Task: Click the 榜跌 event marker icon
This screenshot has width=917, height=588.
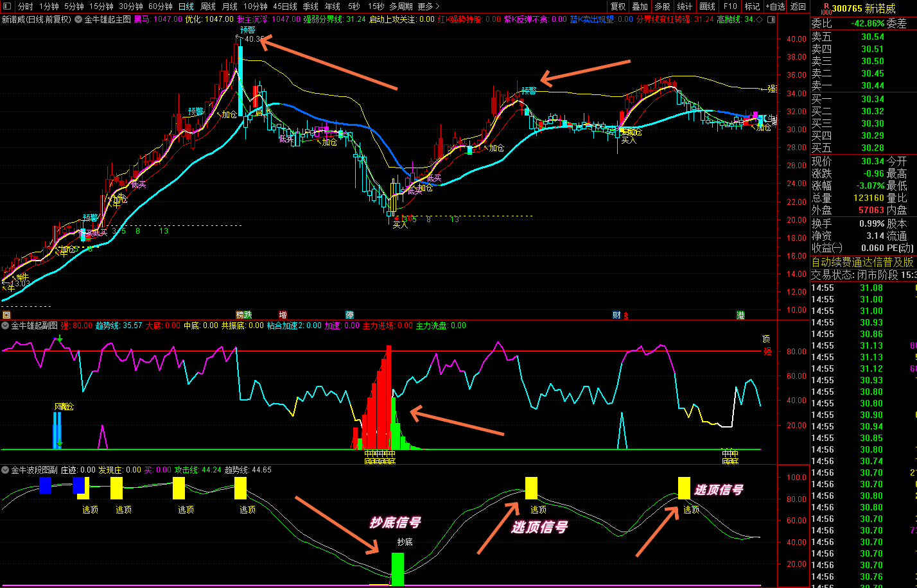Action: (243, 315)
